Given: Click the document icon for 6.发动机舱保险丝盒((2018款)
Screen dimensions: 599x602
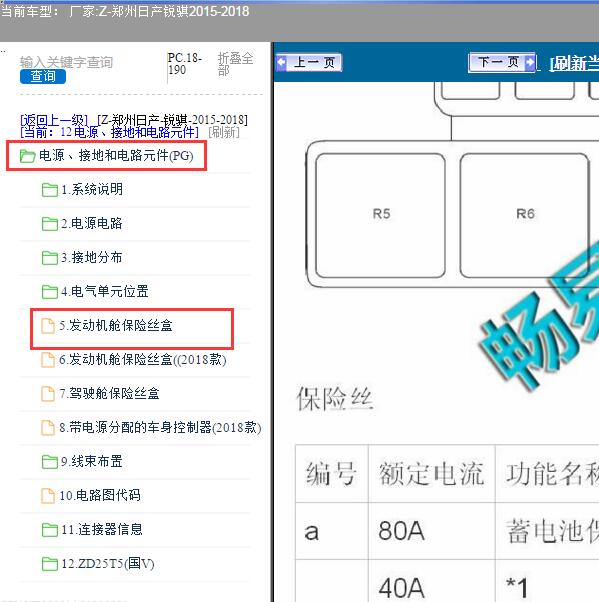Looking at the screenshot, I should tap(48, 360).
